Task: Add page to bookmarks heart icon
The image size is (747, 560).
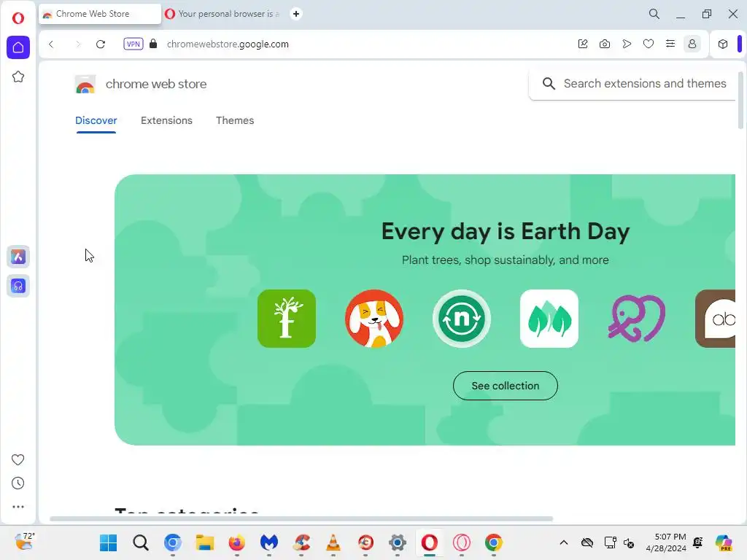Action: [649, 44]
